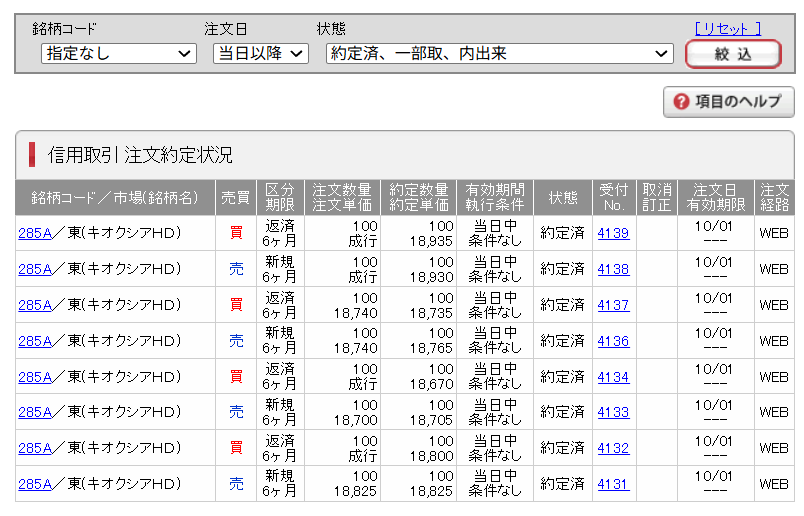Open order number 4132 link
The image size is (804, 516).
coord(613,448)
